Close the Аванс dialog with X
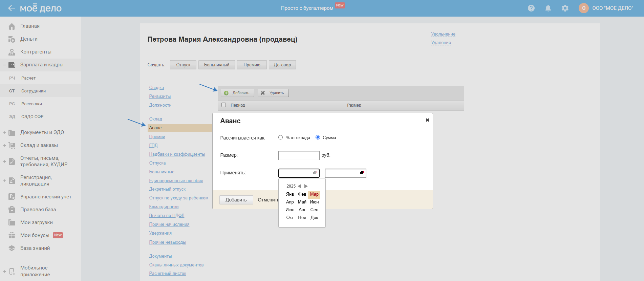644x281 pixels. click(427, 120)
